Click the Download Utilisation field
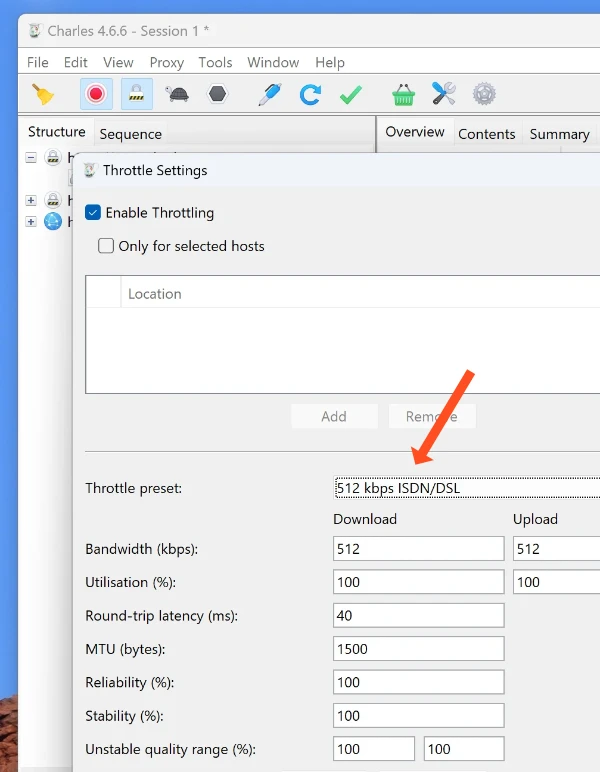Screen dimensions: 600x772 (x=418, y=582)
